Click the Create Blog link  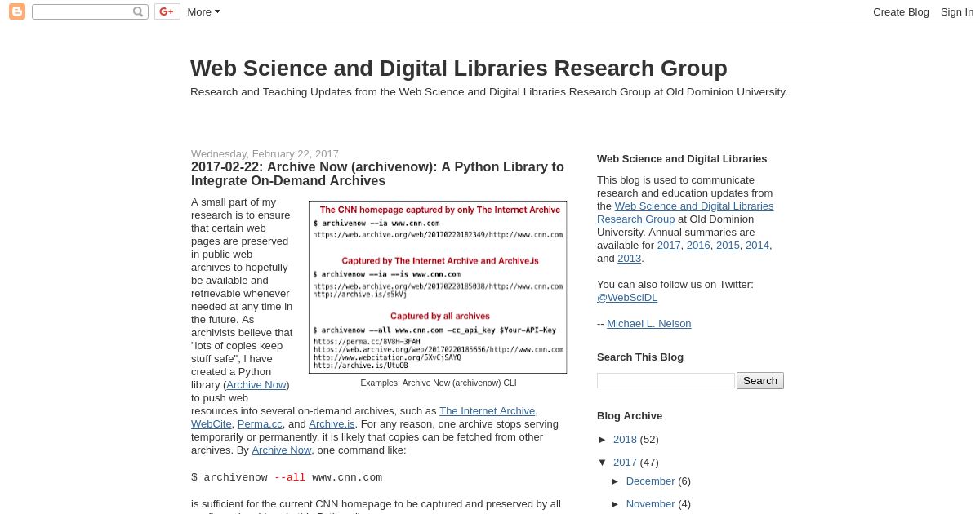pyautogui.click(x=901, y=11)
